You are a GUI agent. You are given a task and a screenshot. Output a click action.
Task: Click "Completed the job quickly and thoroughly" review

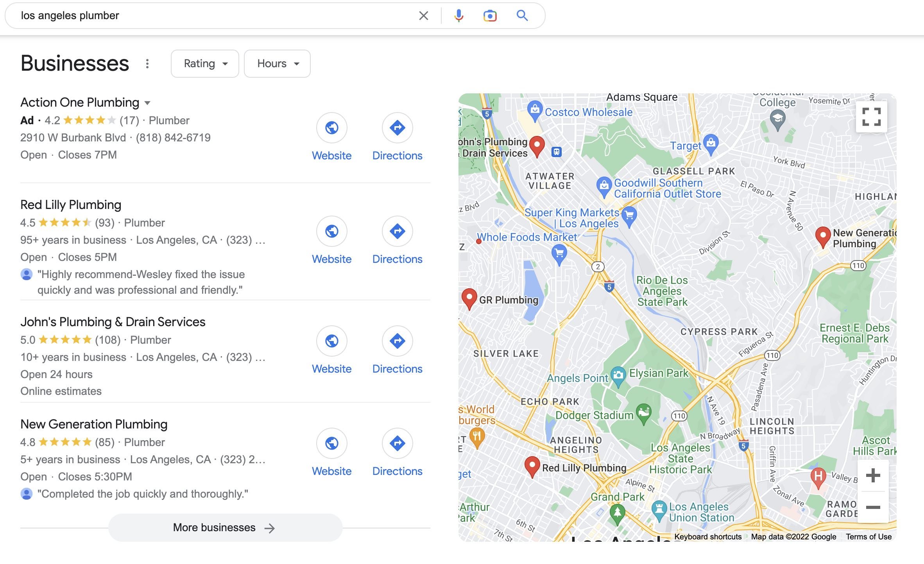pyautogui.click(x=143, y=494)
